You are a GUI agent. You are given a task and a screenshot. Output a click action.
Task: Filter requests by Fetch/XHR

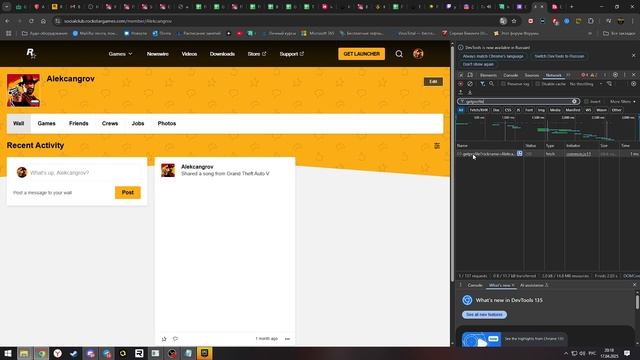click(478, 110)
